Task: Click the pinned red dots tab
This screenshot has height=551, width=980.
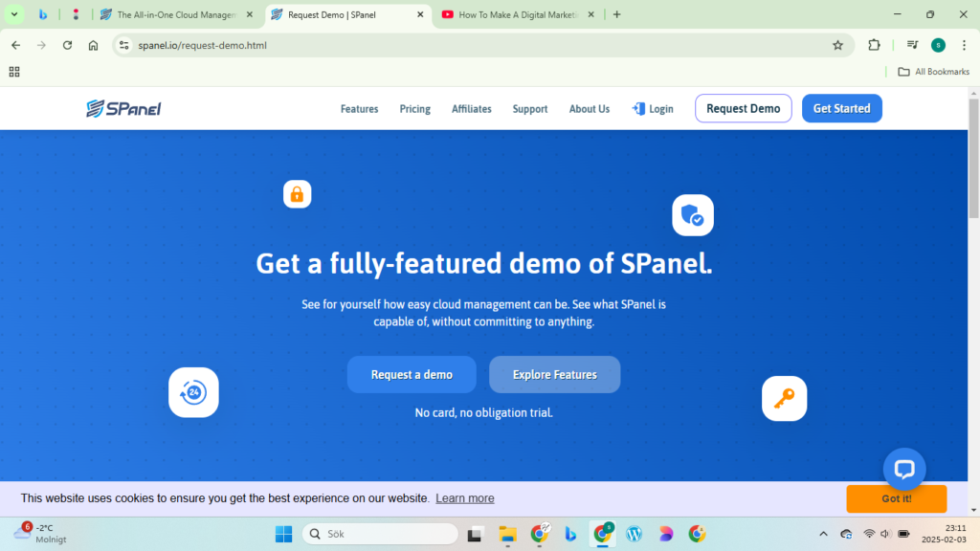Action: (76, 14)
